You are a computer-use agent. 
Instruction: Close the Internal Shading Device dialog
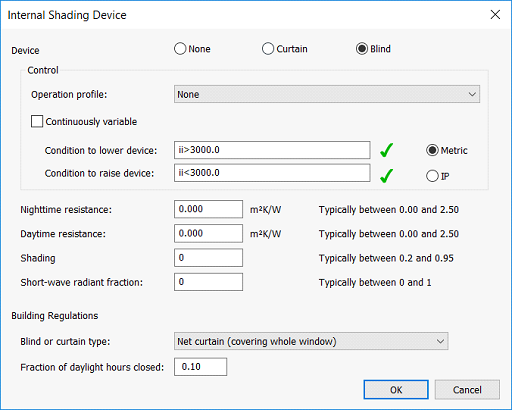tap(495, 15)
